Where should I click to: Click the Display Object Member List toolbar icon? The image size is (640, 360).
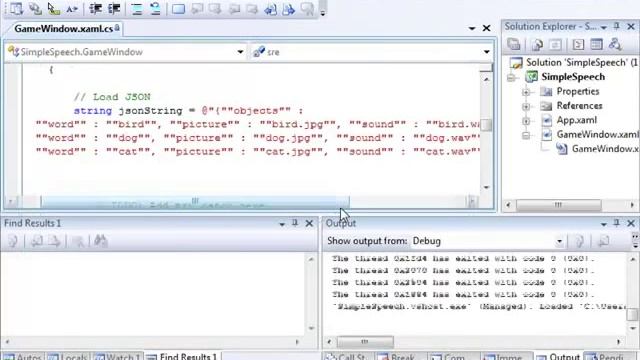pos(16,9)
